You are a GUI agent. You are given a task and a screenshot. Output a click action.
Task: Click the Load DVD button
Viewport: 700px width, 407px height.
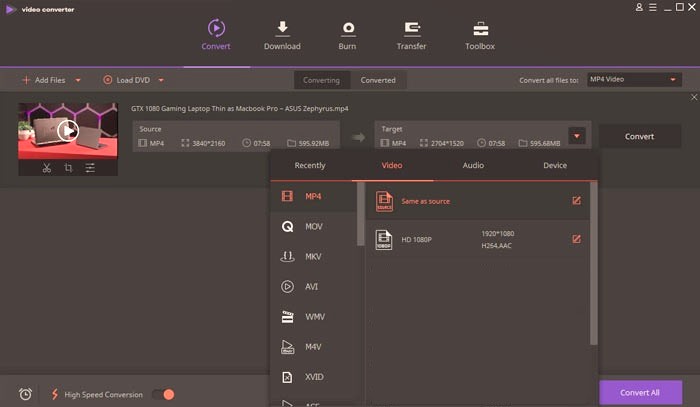(x=127, y=80)
